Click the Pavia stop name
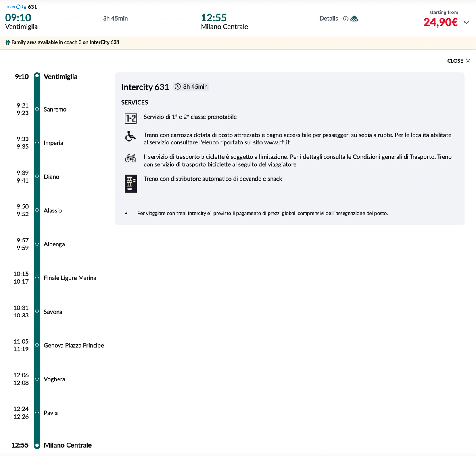This screenshot has height=456, width=476. coord(51,413)
